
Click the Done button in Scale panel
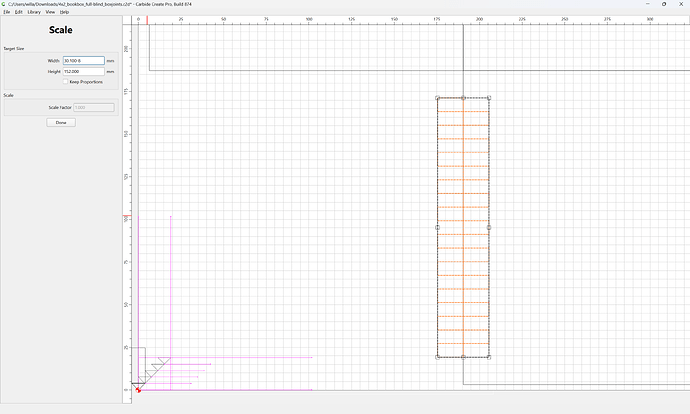tap(61, 122)
